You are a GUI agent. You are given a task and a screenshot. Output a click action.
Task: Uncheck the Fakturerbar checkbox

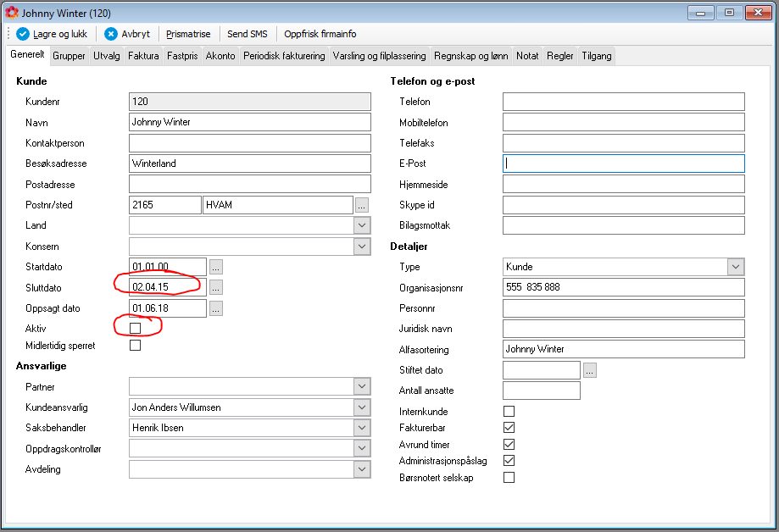point(509,428)
